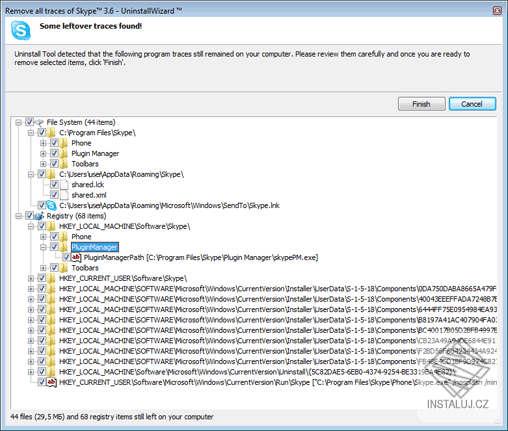Uncheck the shared.xml checkbox
The height and width of the screenshot is (431, 508).
point(54,195)
